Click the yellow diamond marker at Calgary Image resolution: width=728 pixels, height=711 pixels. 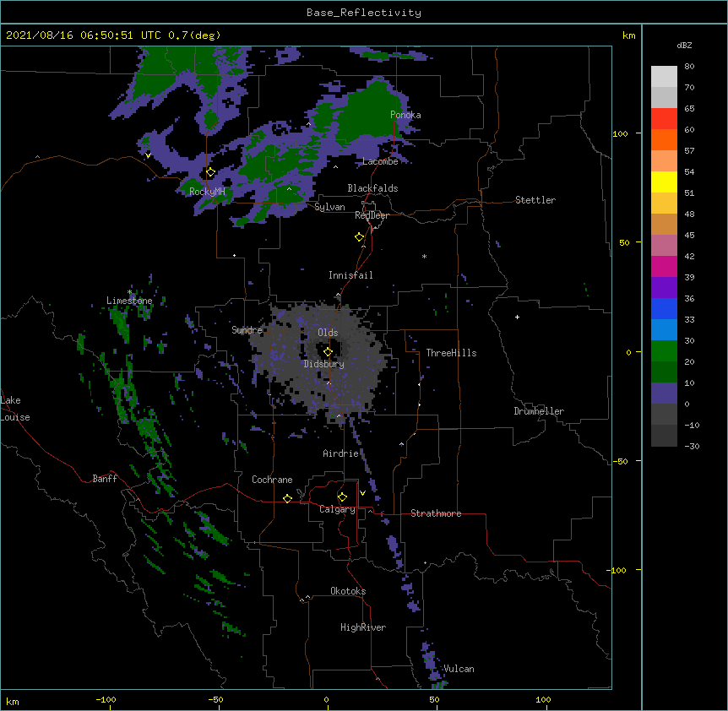(342, 497)
